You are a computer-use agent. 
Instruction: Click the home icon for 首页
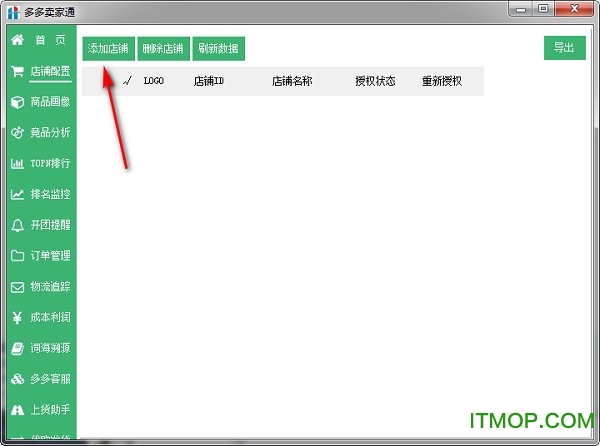pyautogui.click(x=17, y=40)
